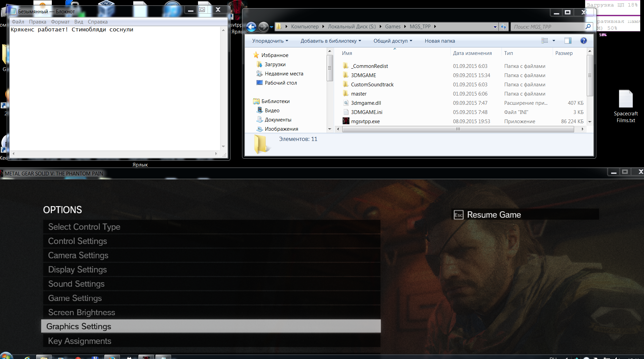Image resolution: width=644 pixels, height=359 pixels.
Task: Click the Explorer forward arrow button
Action: click(x=263, y=27)
